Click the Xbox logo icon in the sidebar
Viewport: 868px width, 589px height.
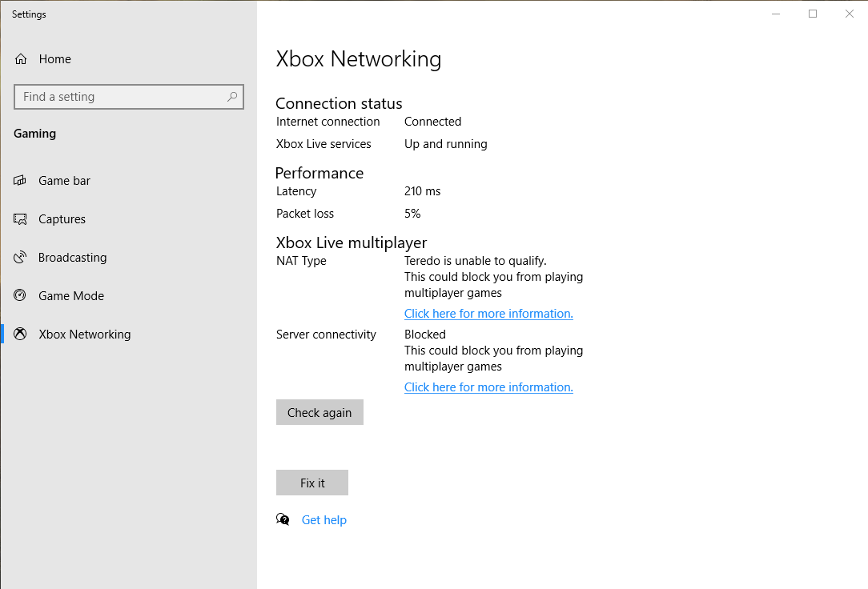[x=20, y=334]
